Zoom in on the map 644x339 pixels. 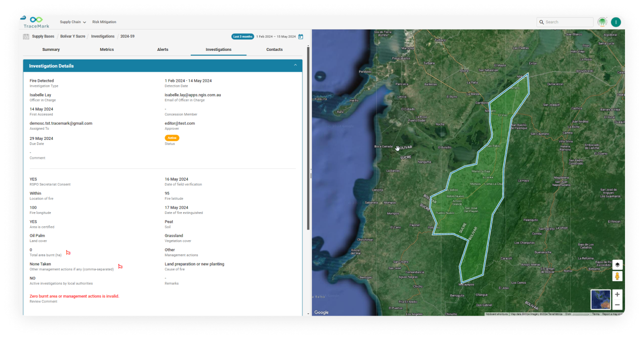coord(617,294)
